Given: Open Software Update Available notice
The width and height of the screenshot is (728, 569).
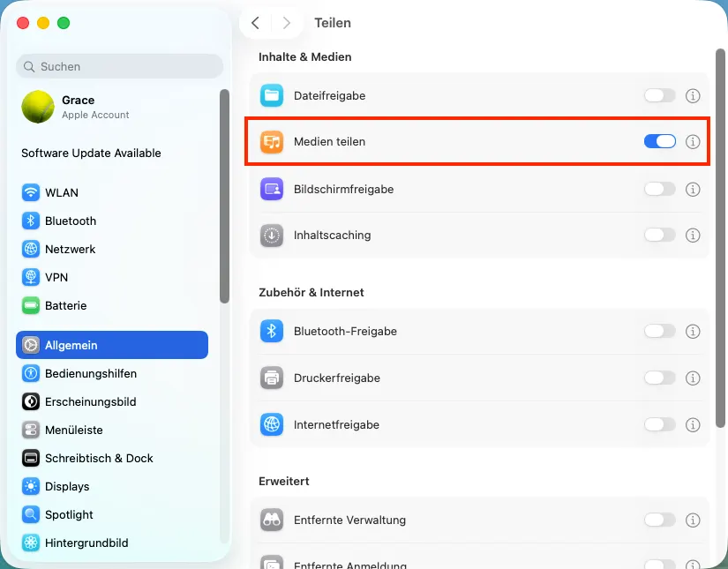Looking at the screenshot, I should click(91, 153).
